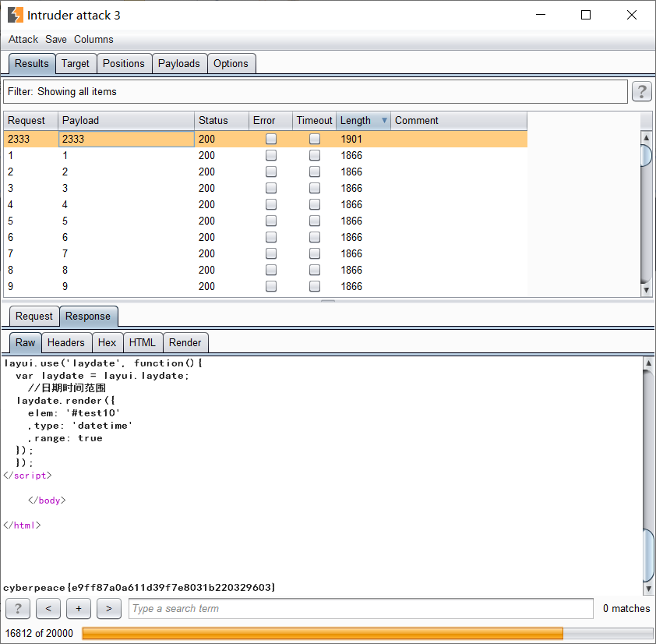Click results table scroll up arrow
656x644 pixels.
point(647,137)
